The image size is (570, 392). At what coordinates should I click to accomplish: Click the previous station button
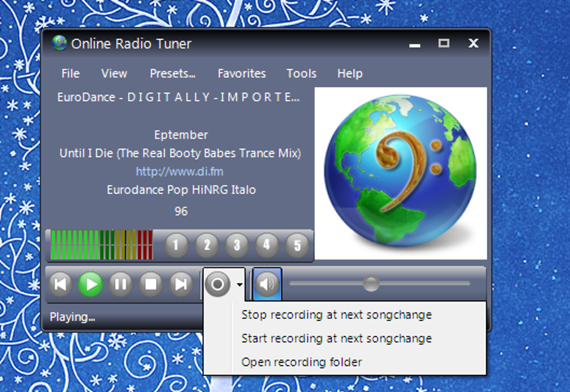coord(60,284)
